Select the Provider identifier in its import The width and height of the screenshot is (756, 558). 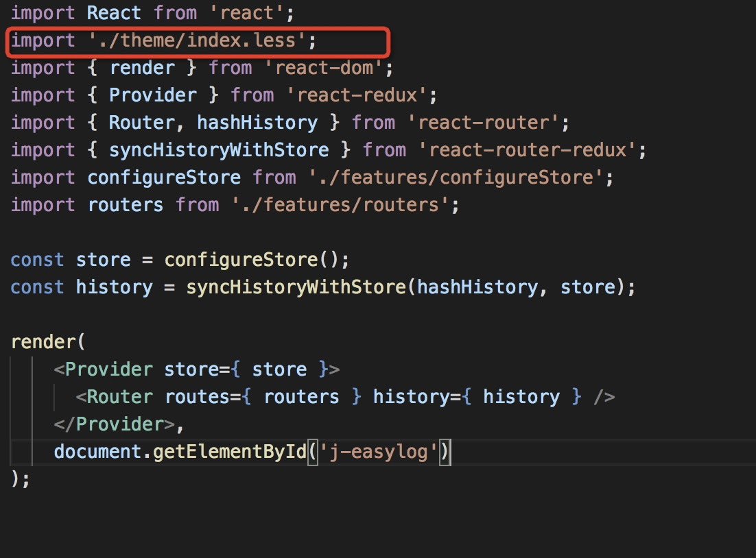point(152,95)
